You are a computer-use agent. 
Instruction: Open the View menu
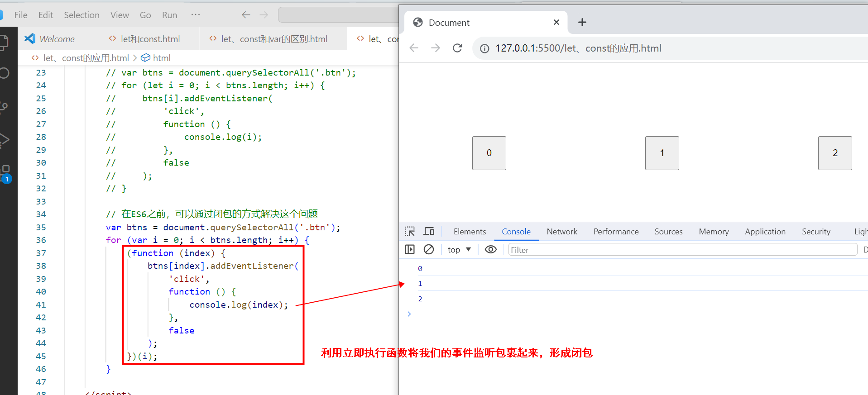tap(120, 15)
